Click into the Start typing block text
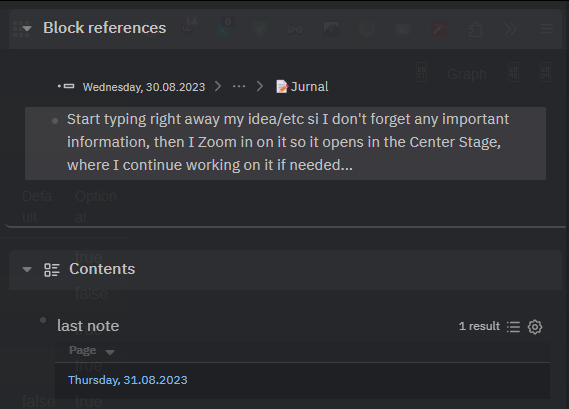Screen dimensions: 569x409 pos(288,142)
